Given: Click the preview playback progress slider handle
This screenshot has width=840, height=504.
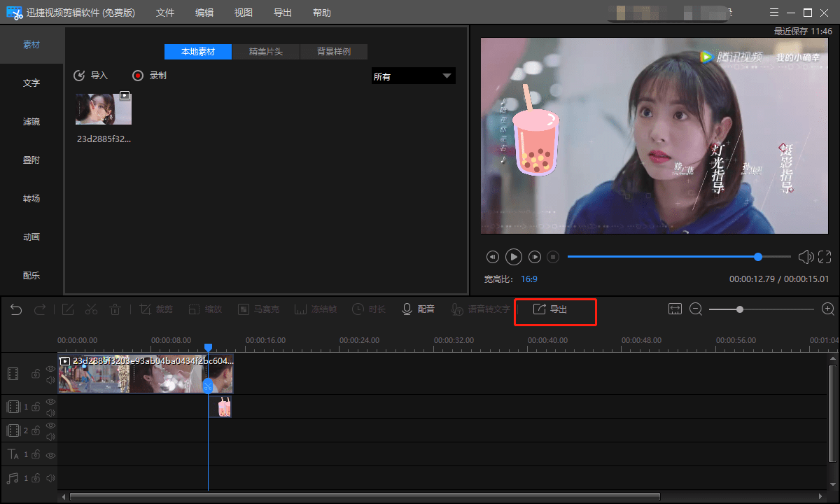Looking at the screenshot, I should pos(758,257).
